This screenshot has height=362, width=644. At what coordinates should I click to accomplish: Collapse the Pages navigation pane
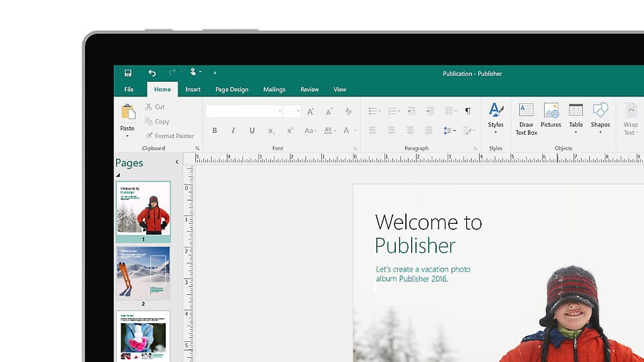[x=177, y=162]
